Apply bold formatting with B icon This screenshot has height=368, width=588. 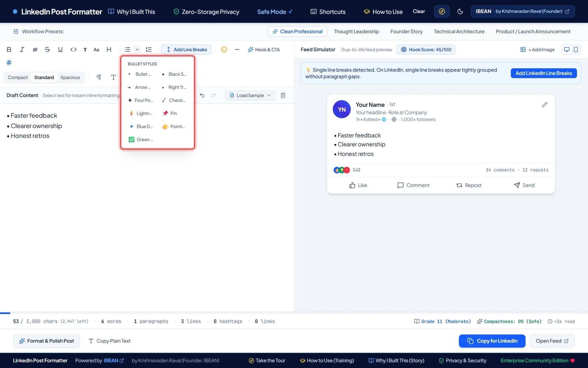pyautogui.click(x=9, y=50)
